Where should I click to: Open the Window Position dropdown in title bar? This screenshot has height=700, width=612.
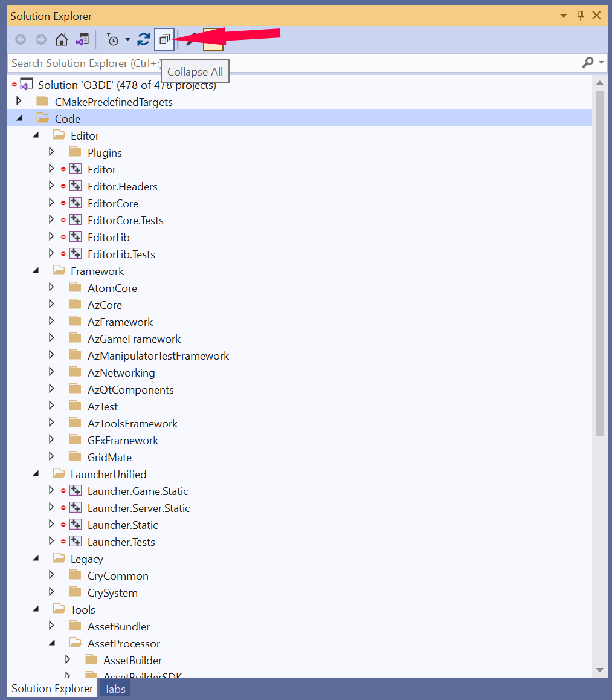click(x=564, y=16)
